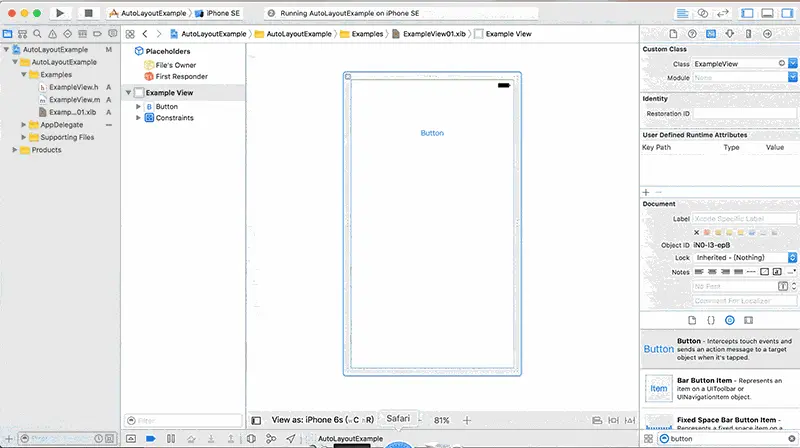Viewport: 800px width, 448px height.
Task: Open View as: iPhone 6s device bar
Action: point(322,420)
